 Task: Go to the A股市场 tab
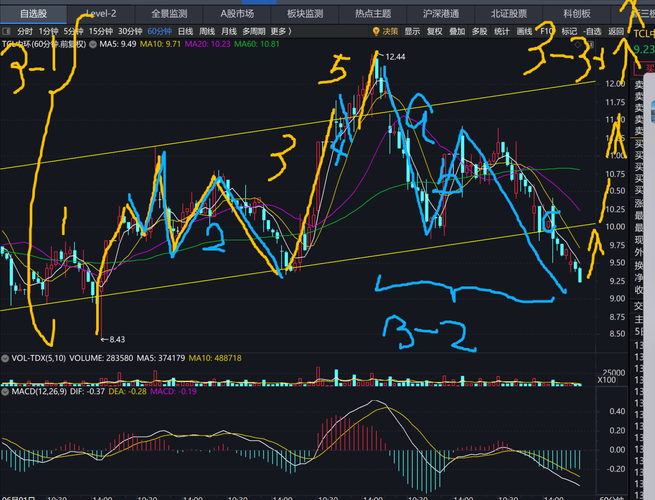pyautogui.click(x=237, y=14)
